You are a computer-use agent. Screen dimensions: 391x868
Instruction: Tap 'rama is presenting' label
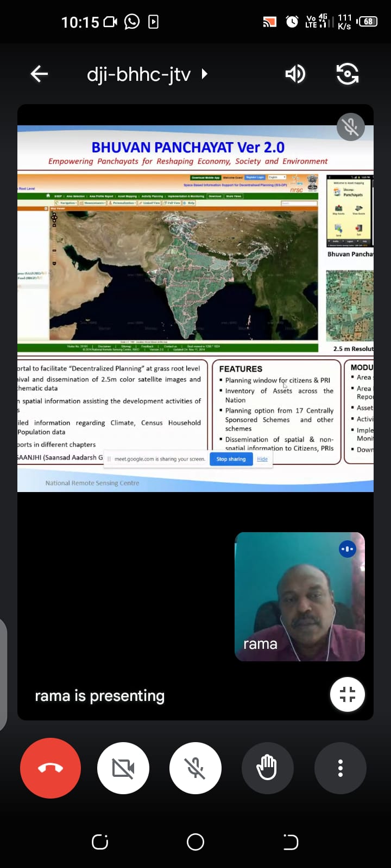[100, 696]
